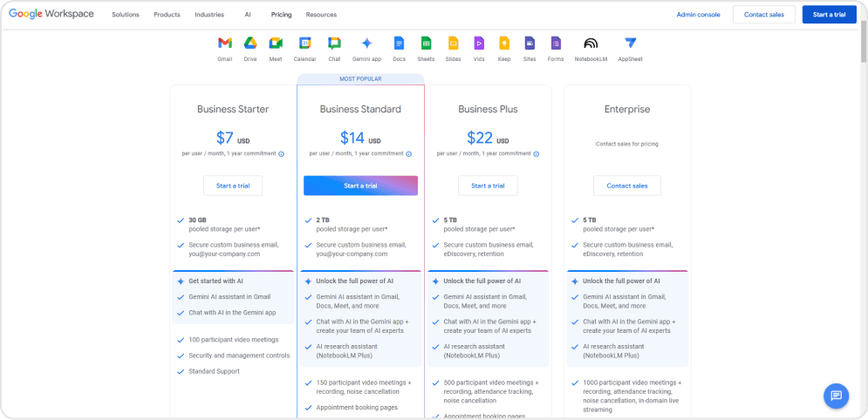Open the Calendar app icon
Viewport: 868px width, 420px height.
coord(305,43)
